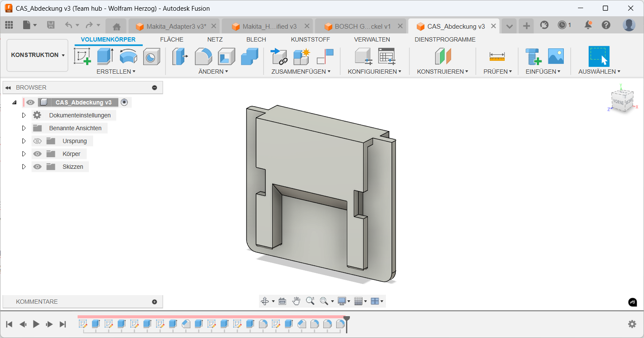Image resolution: width=644 pixels, height=338 pixels.
Task: Toggle visibility of Skizzen folder
Action: pyautogui.click(x=37, y=167)
